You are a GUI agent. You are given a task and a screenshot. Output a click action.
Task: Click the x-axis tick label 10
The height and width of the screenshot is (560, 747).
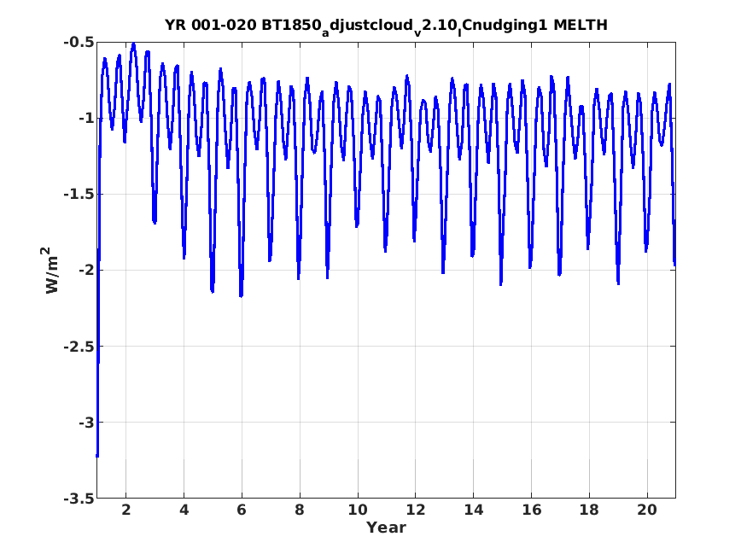(x=358, y=510)
